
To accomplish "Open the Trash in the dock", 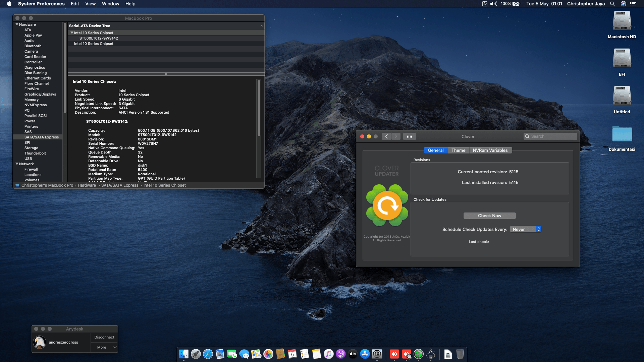I will [460, 354].
